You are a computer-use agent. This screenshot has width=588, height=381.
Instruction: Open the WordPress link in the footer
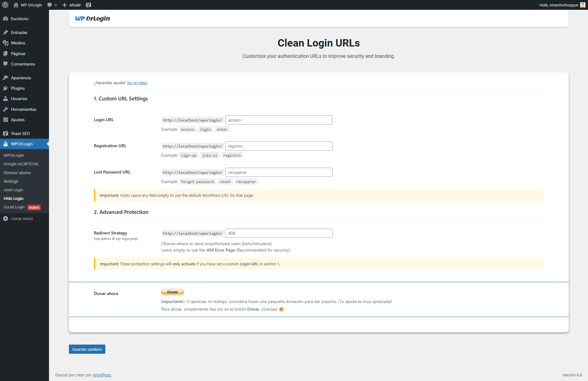(x=102, y=375)
